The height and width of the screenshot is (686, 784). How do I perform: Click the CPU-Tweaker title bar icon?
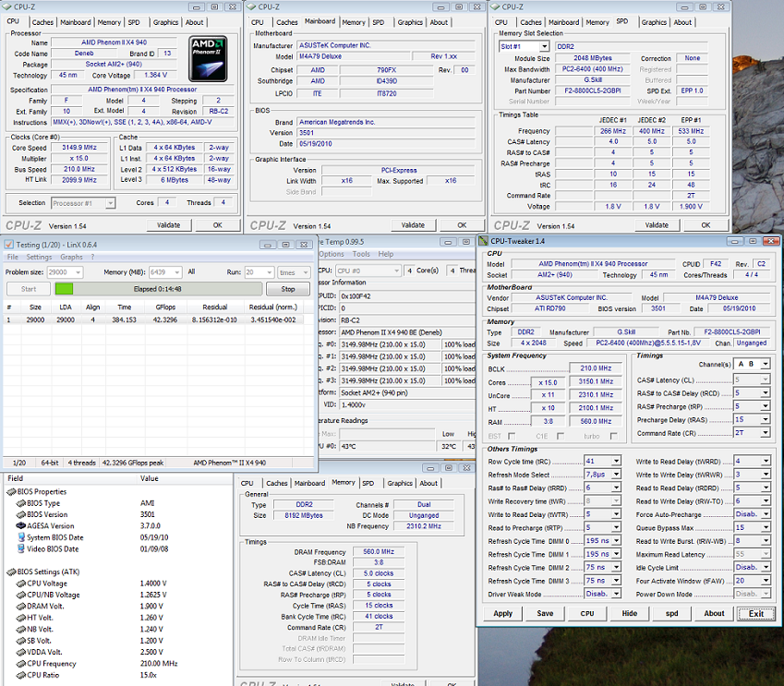484,241
